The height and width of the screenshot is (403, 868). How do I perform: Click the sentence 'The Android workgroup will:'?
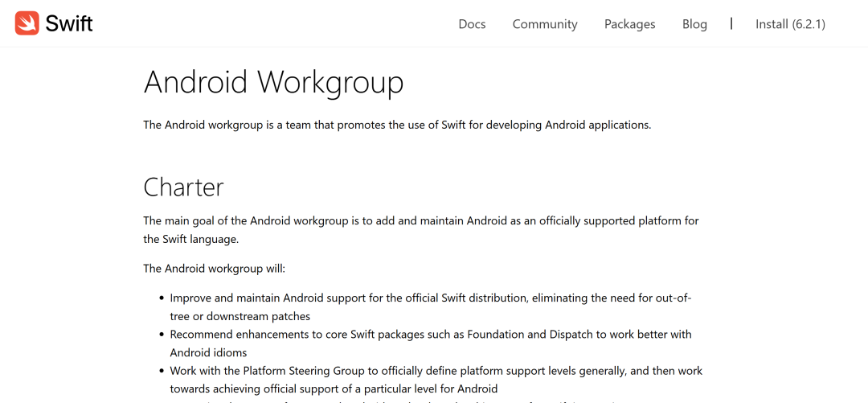215,269
